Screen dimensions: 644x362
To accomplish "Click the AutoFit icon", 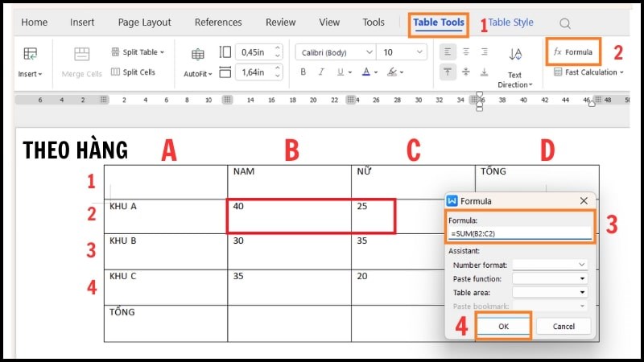I will click(x=197, y=55).
